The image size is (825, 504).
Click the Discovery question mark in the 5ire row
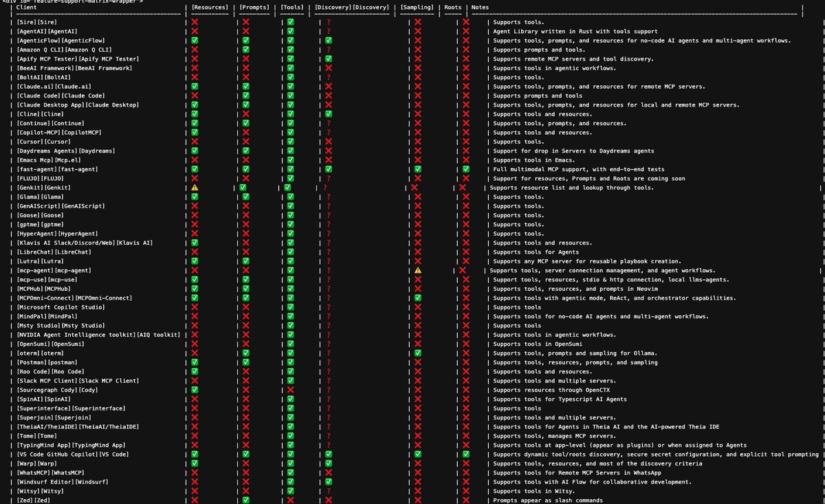tap(329, 22)
